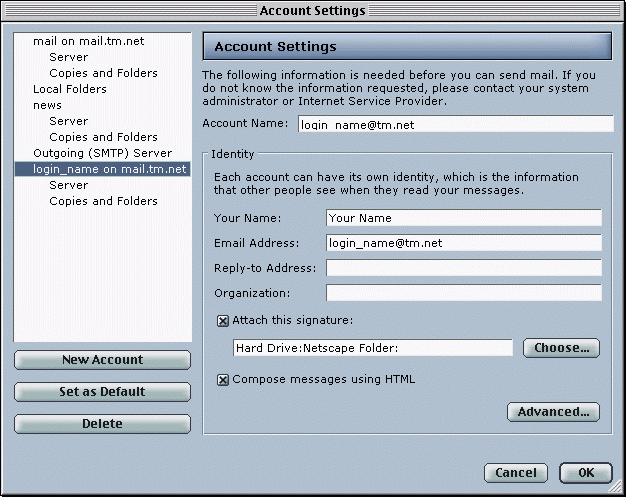Toggle 'Attach this signature' checkbox
This screenshot has width=626, height=497.
[x=223, y=320]
